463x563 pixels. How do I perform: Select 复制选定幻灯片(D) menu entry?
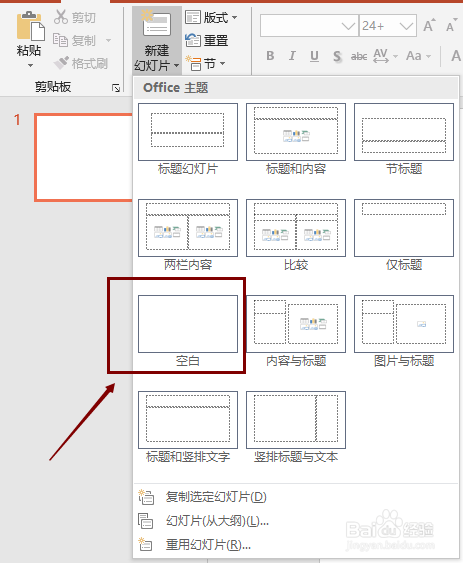296,497
